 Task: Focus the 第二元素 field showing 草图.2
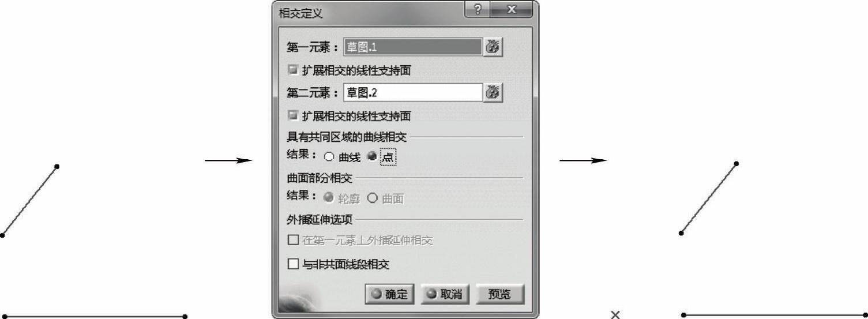coord(413,92)
